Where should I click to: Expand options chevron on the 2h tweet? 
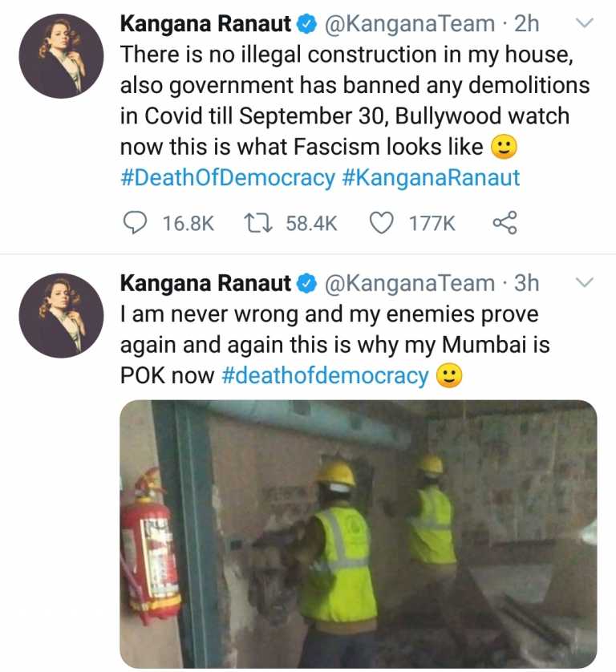[x=584, y=22]
